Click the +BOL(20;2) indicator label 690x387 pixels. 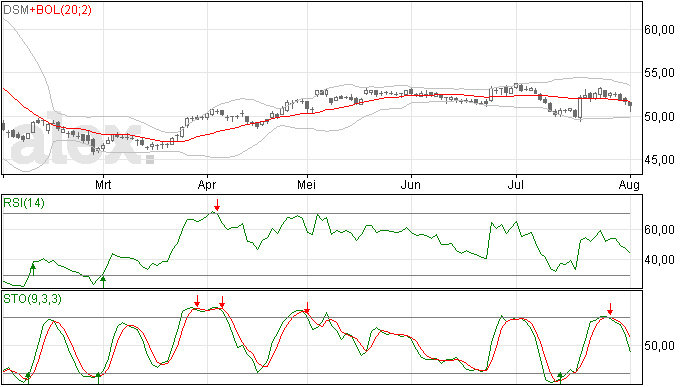(61, 10)
